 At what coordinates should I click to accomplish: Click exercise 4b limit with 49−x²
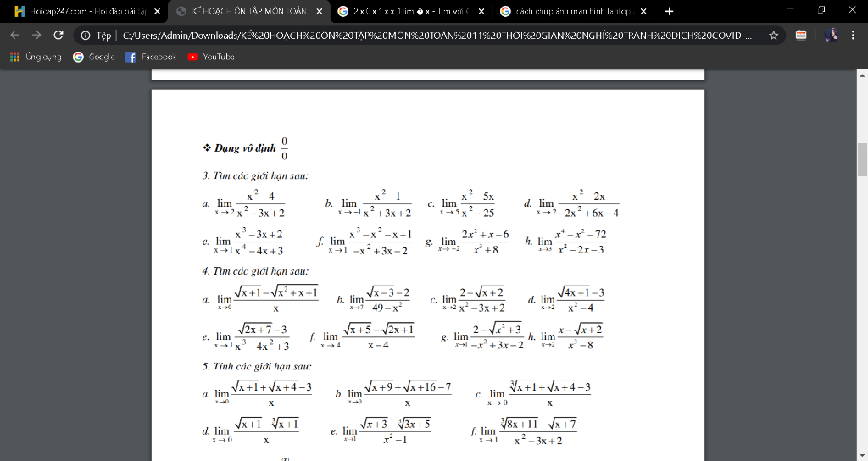coord(380,299)
